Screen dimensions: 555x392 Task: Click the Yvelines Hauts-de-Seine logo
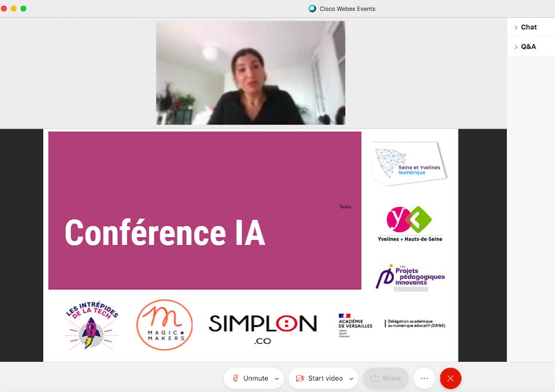pyautogui.click(x=410, y=224)
